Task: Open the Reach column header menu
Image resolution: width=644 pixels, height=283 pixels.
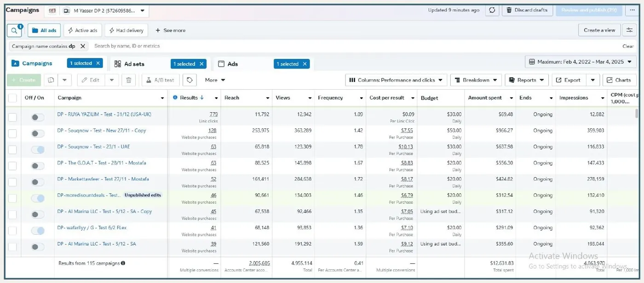Action: click(268, 98)
